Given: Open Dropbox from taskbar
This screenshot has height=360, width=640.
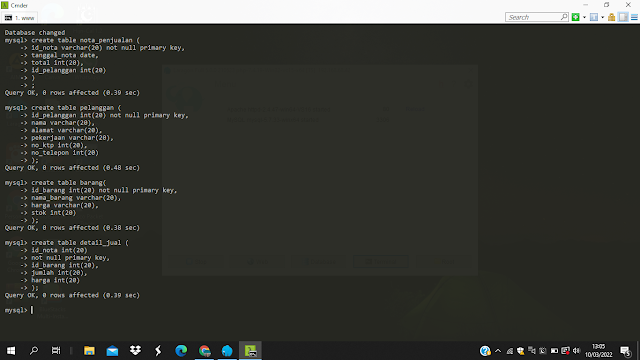Looking at the screenshot, I should 135,351.
